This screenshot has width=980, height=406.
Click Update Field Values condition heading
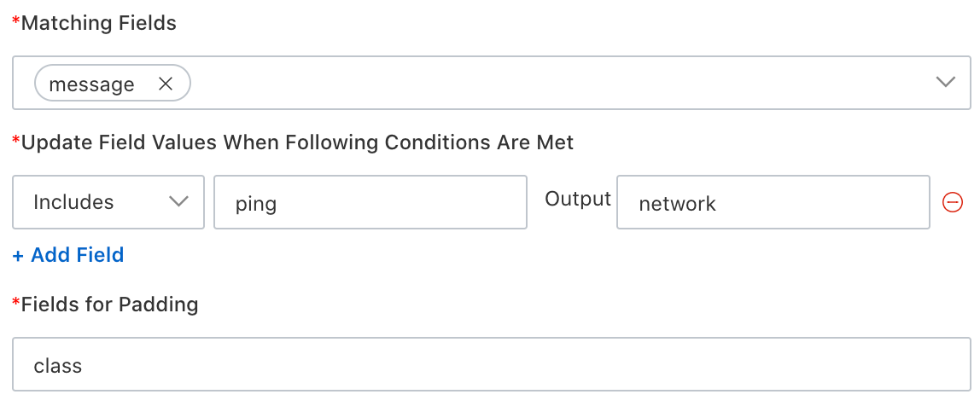(x=297, y=142)
